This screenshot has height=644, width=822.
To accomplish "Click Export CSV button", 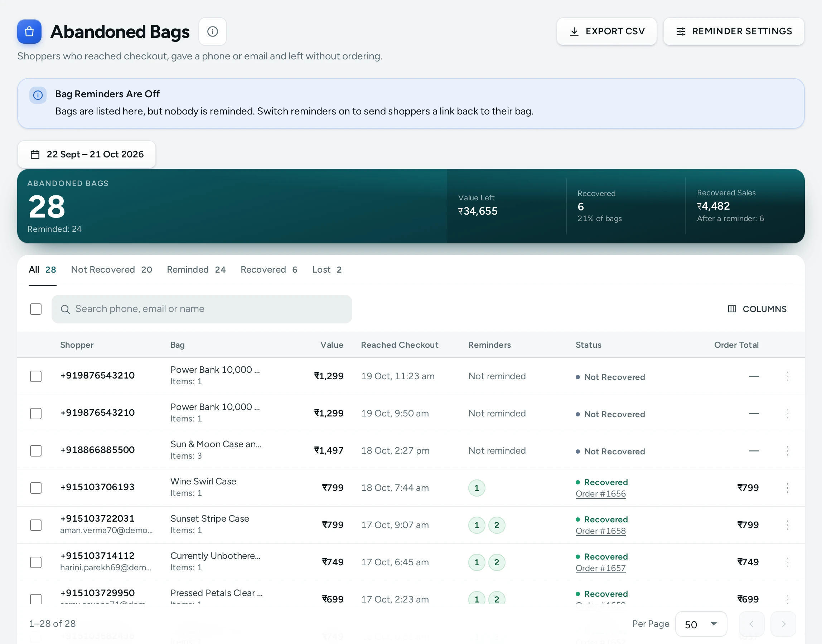I will (x=606, y=32).
